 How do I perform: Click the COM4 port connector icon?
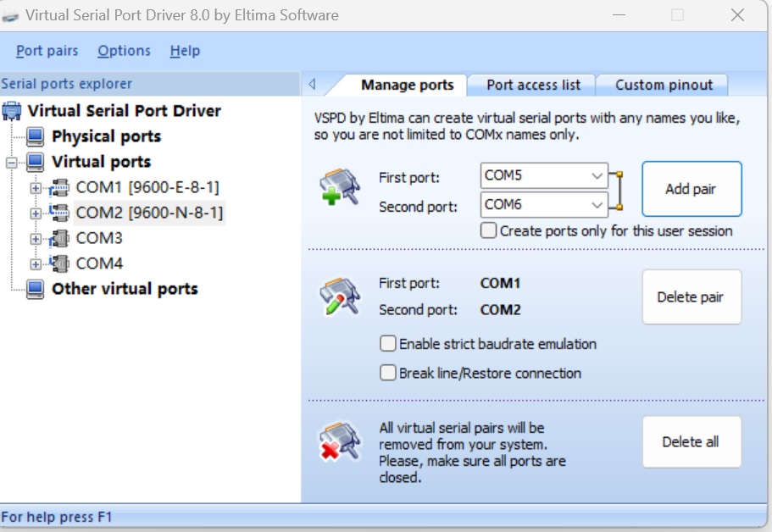click(x=59, y=263)
